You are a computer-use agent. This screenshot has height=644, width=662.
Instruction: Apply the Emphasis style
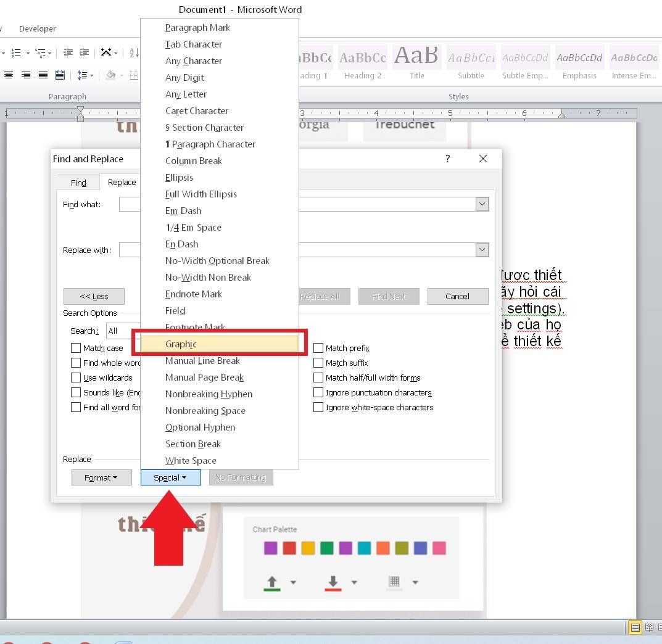(580, 64)
